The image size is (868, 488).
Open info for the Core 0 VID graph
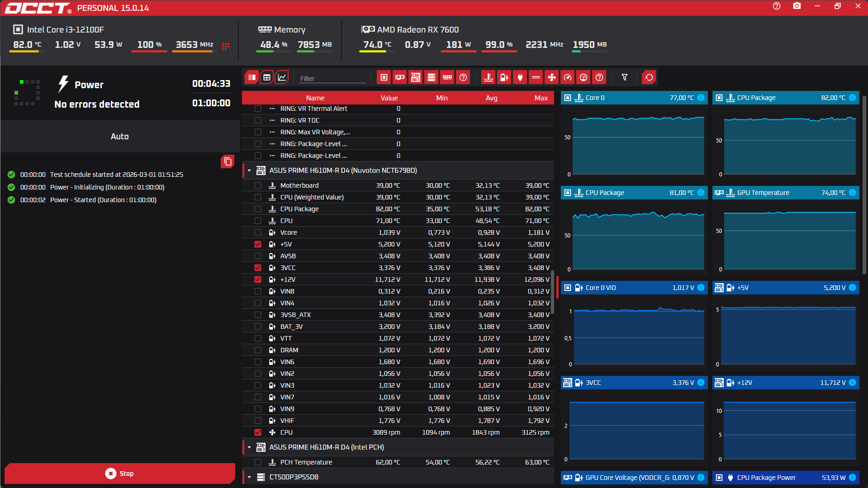click(701, 288)
